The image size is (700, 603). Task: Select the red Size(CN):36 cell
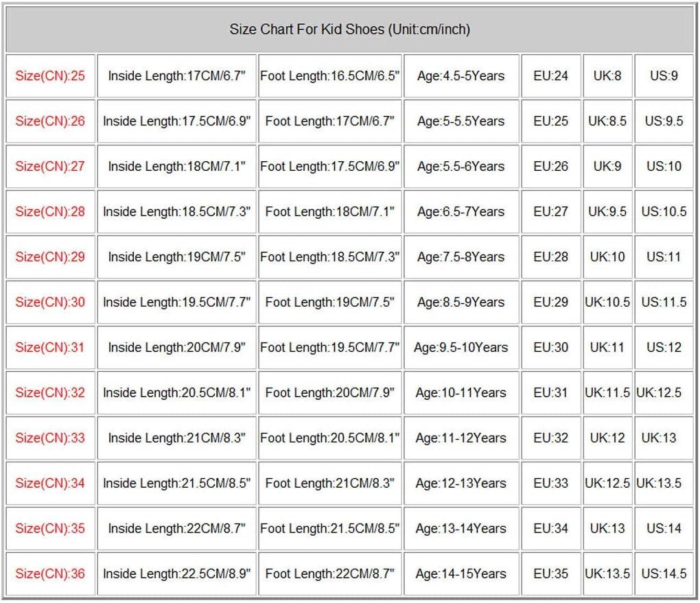(50, 574)
